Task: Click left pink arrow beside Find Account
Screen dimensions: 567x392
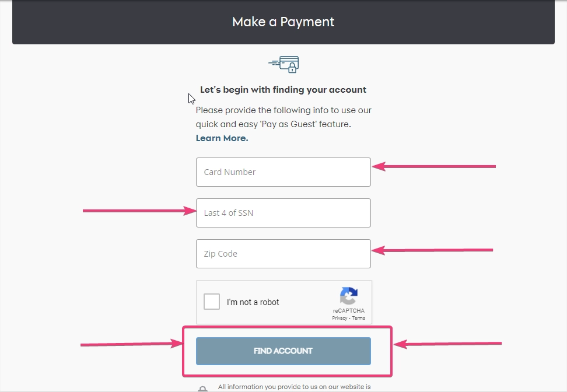Action: coord(132,344)
